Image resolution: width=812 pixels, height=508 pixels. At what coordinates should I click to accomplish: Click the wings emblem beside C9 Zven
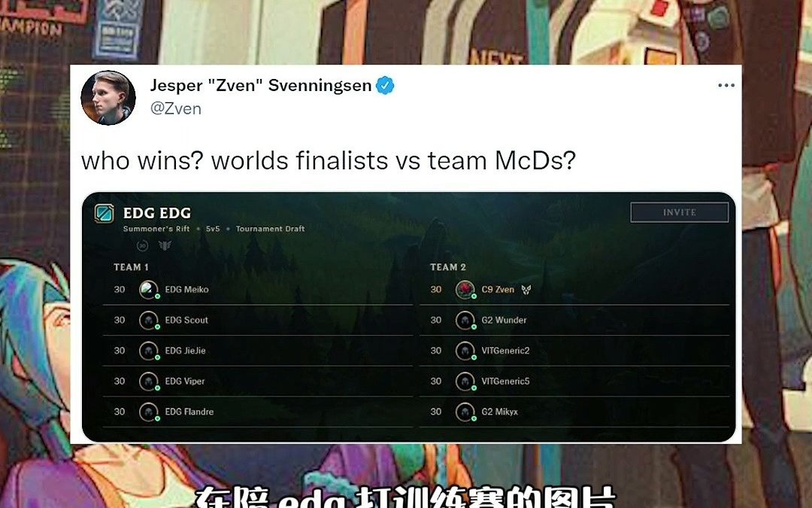[x=526, y=290]
